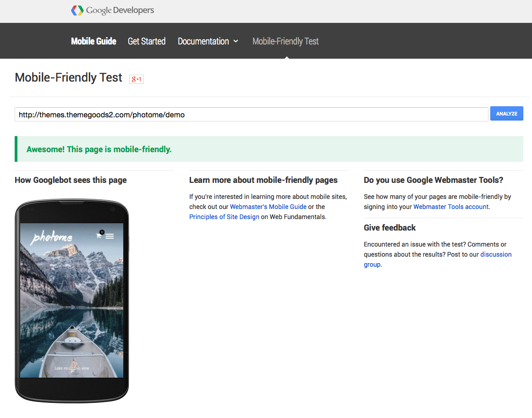Go to the Get Started page
The width and height of the screenshot is (532, 418).
pyautogui.click(x=147, y=41)
